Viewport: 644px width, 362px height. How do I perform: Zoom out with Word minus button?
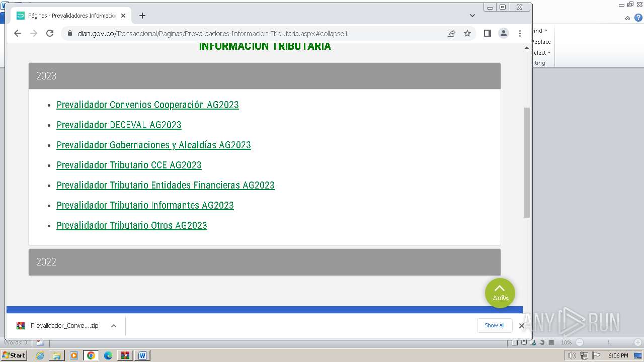click(580, 342)
